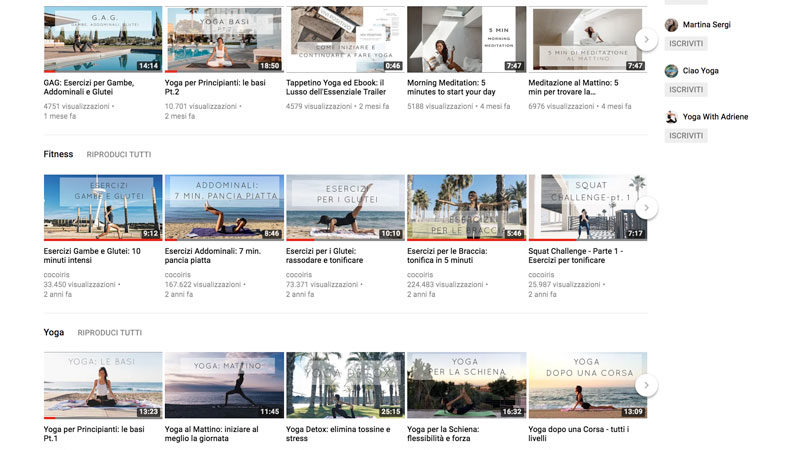800x450 pixels.
Task: Play all Yoga videos via RIPRODUCI TUTTI
Action: coord(110,333)
